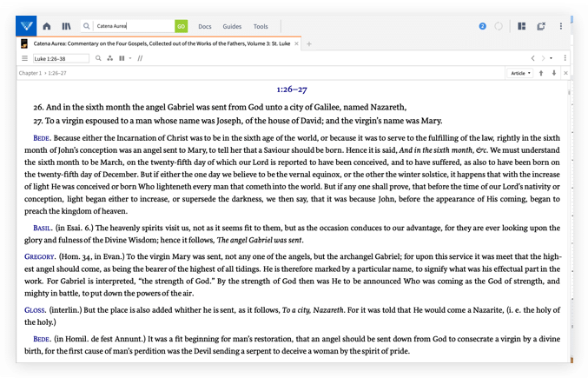The height and width of the screenshot is (378, 588).
Task: Click the GREGORY author link
Action: 40,257
